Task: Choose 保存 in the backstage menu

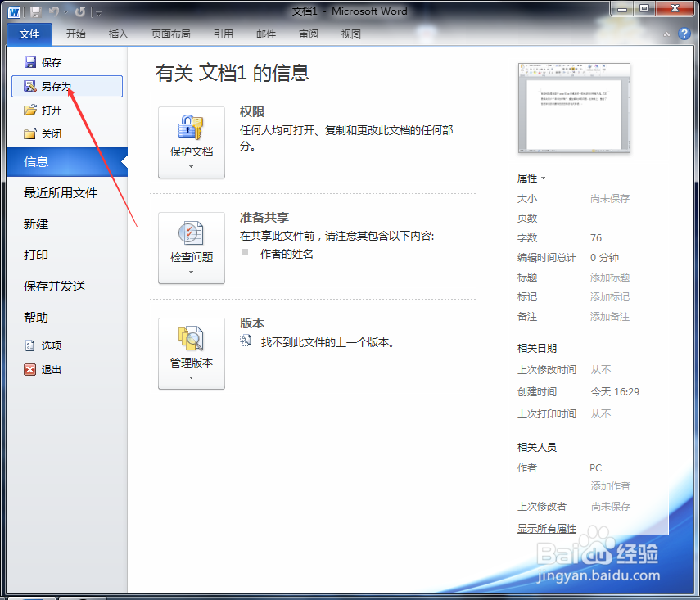Action: 67,62
